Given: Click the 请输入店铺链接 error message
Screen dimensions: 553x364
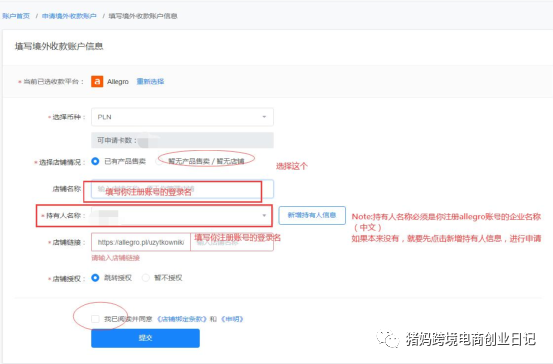Looking at the screenshot, I should (x=115, y=258).
